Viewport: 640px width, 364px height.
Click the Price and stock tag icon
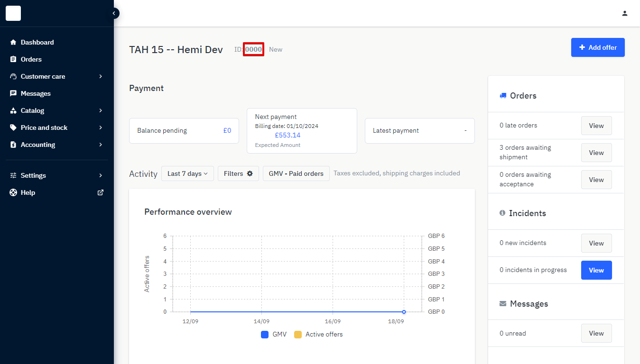coord(13,127)
